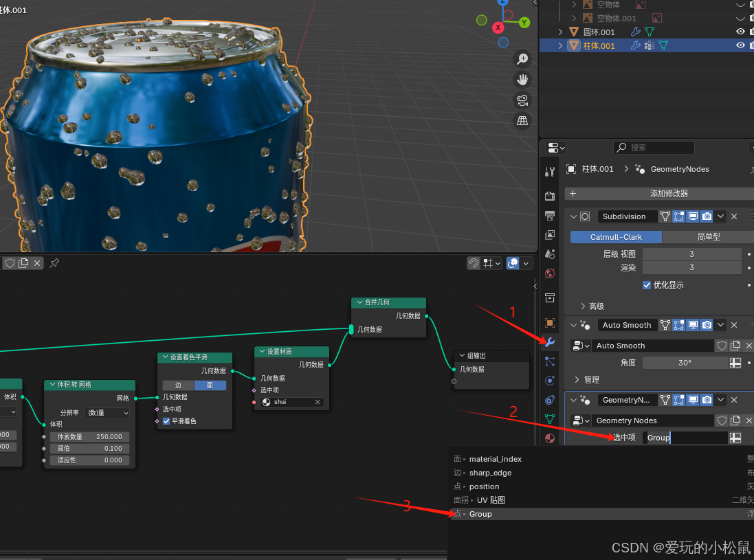
Task: Toggle snapping in node editor header
Action: point(474,263)
